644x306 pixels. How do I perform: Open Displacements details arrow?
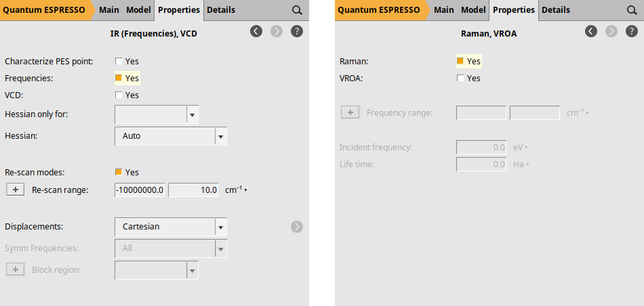click(296, 227)
